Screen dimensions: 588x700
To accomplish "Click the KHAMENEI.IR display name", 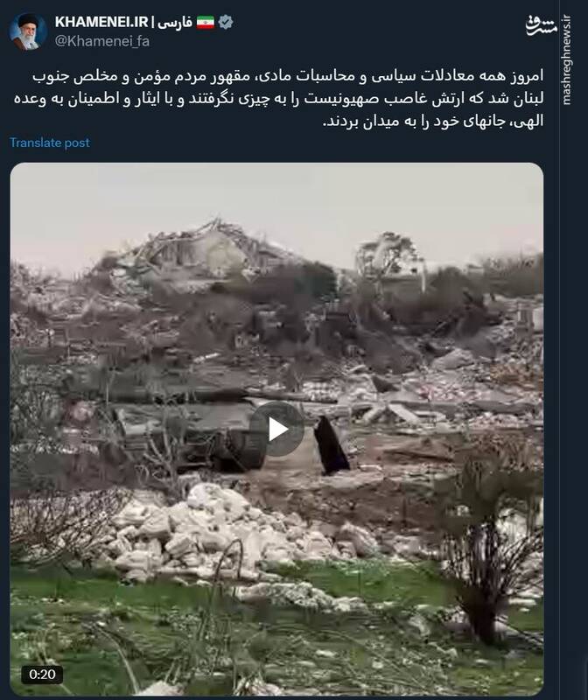I will click(101, 21).
